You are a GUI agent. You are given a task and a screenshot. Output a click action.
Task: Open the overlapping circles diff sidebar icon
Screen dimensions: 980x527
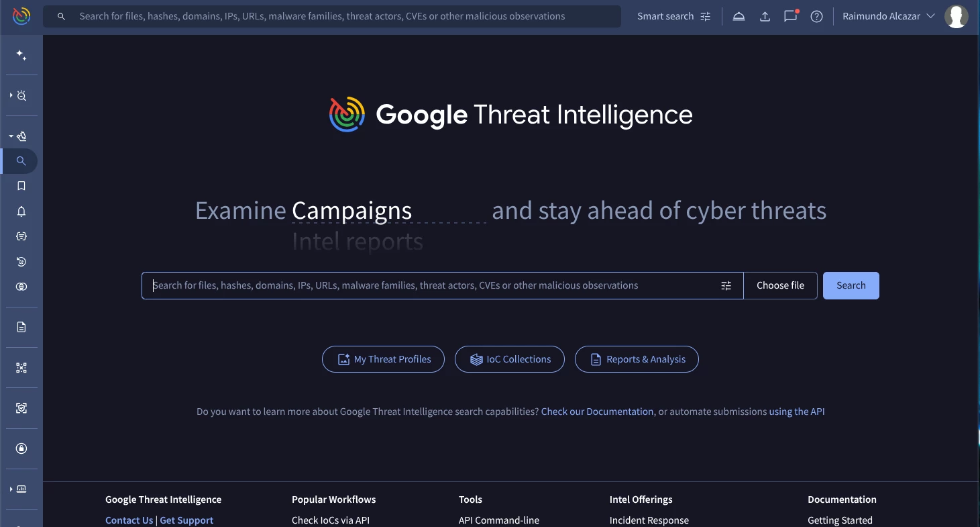pyautogui.click(x=21, y=287)
